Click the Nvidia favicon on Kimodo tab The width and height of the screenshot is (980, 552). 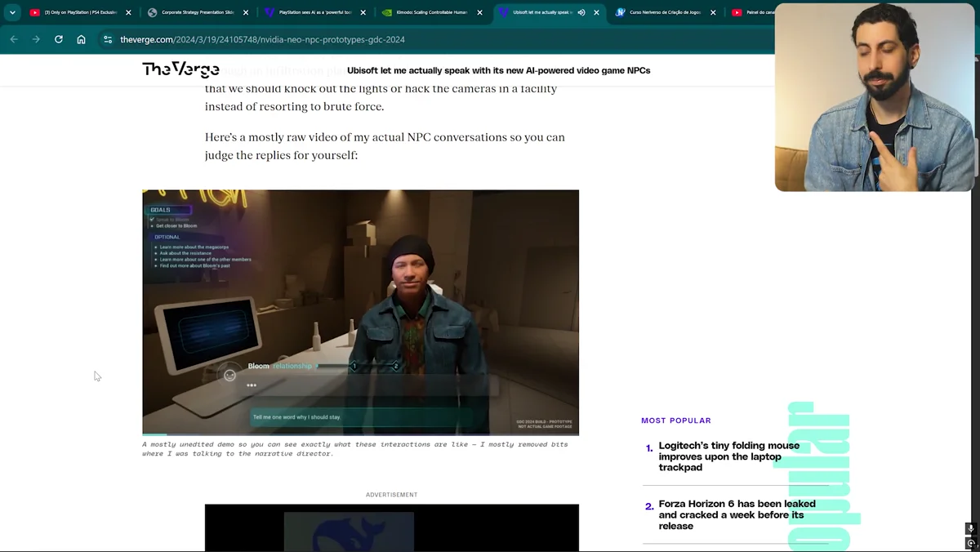click(x=387, y=12)
